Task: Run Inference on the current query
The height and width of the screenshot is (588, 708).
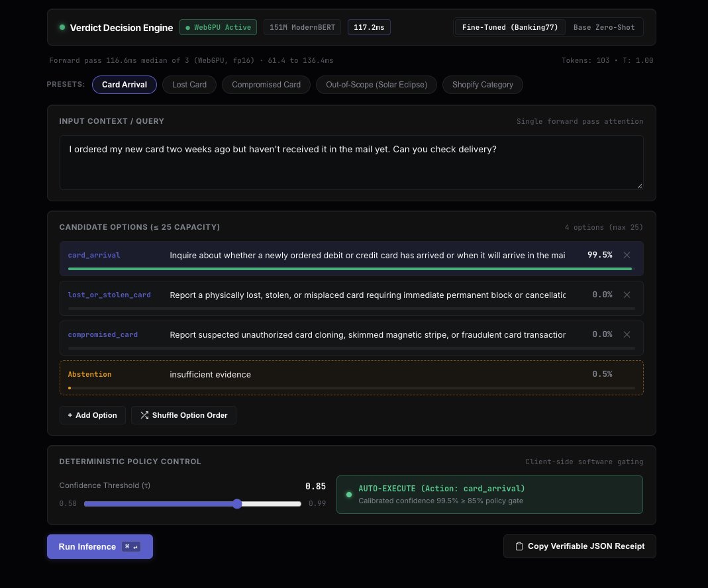Action: click(x=100, y=546)
